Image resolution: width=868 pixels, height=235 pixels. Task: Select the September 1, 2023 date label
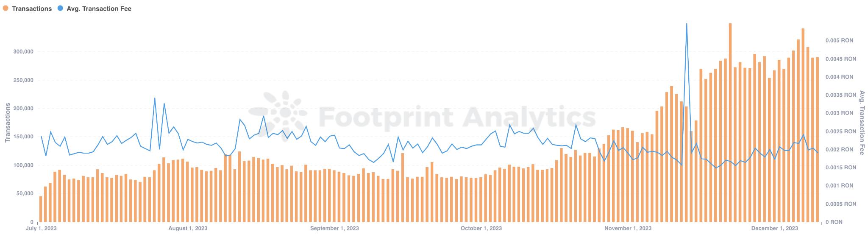coord(334,228)
